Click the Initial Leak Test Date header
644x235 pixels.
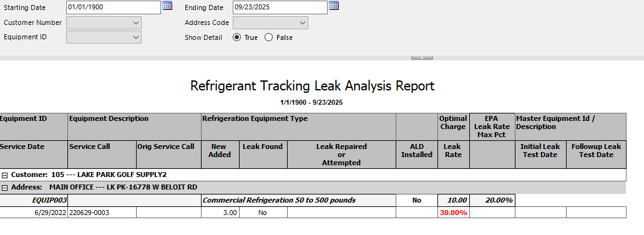(x=540, y=154)
